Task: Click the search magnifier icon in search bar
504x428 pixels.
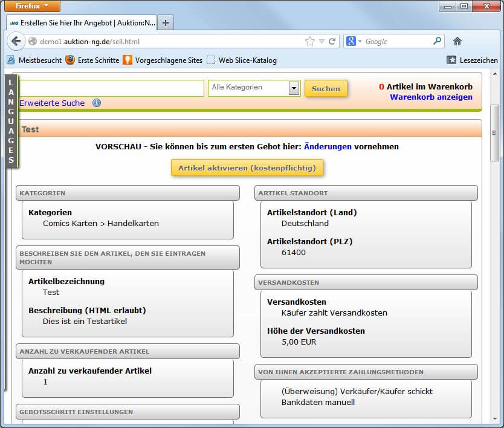Action: [x=437, y=41]
